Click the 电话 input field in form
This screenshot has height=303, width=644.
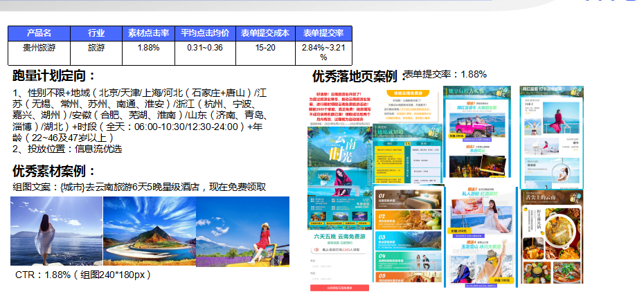(x=340, y=278)
